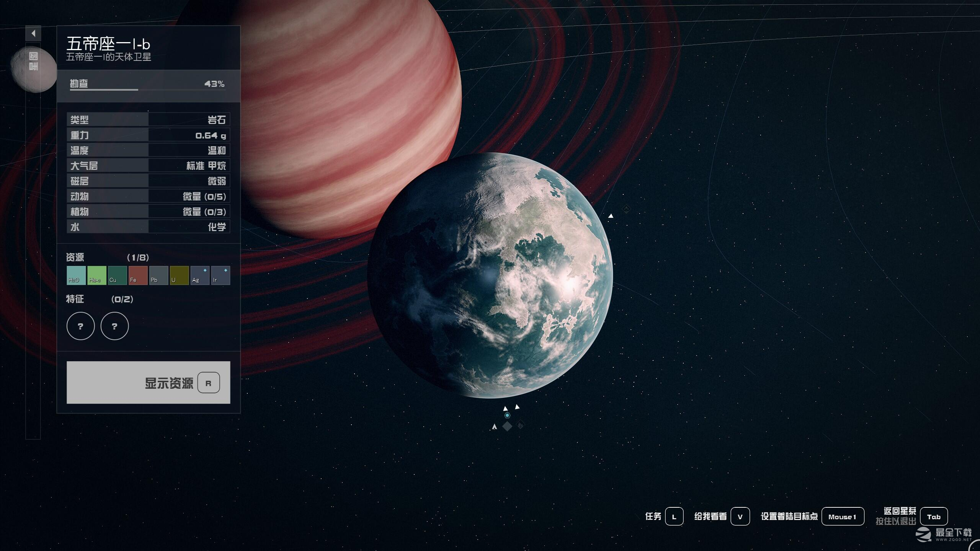The image size is (980, 551).
Task: Select the H₂O resource swatch
Action: click(x=76, y=275)
